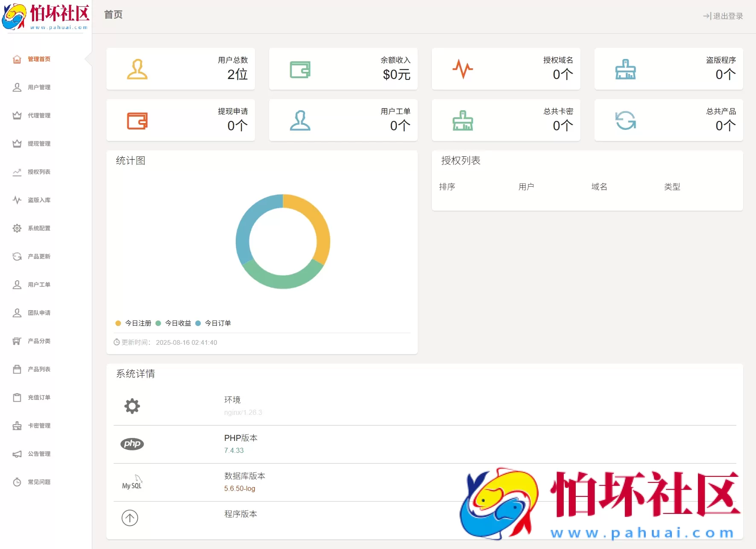
Task: Click the 盗版入库 pulse icon
Action: click(17, 200)
